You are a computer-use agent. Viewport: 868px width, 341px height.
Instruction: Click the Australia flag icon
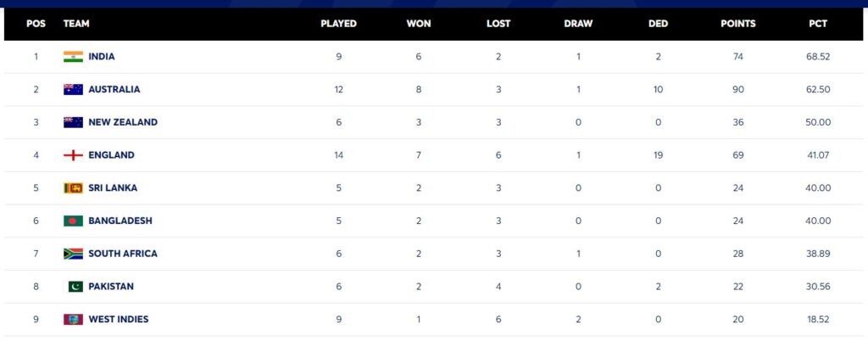(x=73, y=89)
